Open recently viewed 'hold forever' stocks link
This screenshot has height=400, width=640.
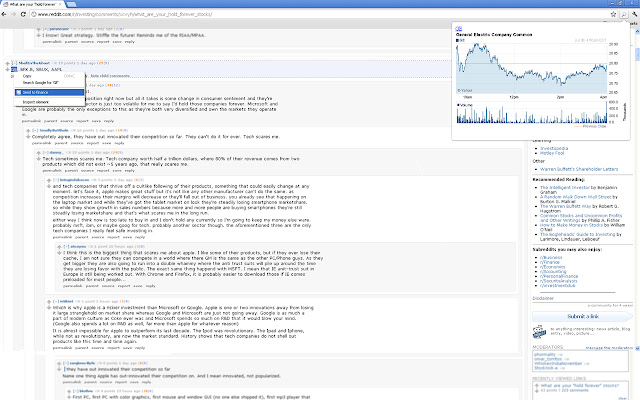pos(580,385)
